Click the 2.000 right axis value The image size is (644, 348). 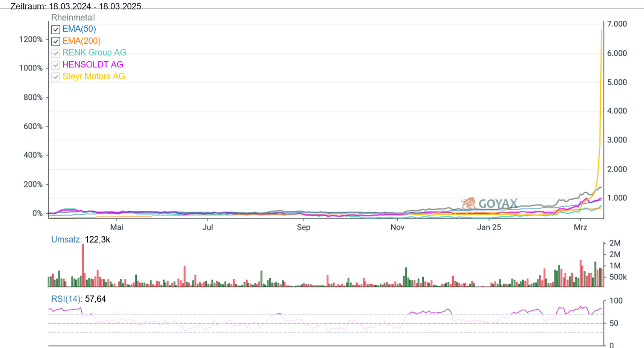(x=617, y=169)
